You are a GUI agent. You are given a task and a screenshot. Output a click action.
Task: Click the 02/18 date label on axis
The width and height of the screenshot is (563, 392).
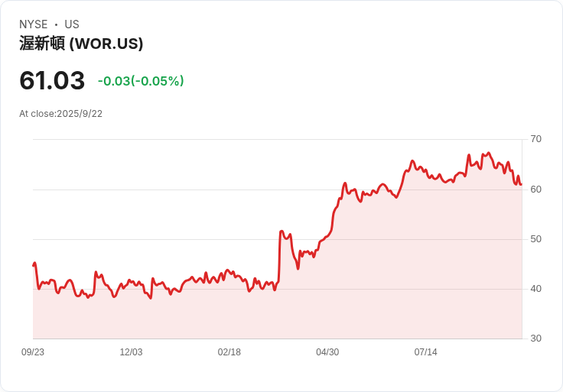229,352
